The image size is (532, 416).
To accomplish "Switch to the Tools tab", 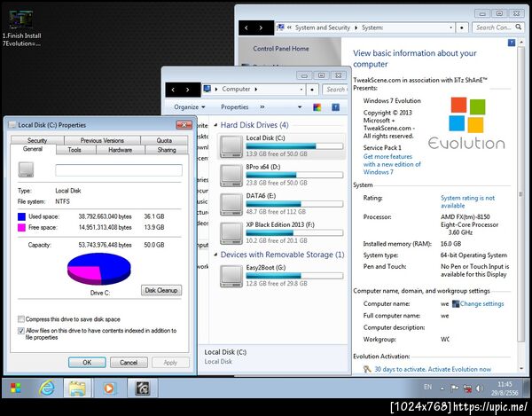I will coord(74,150).
